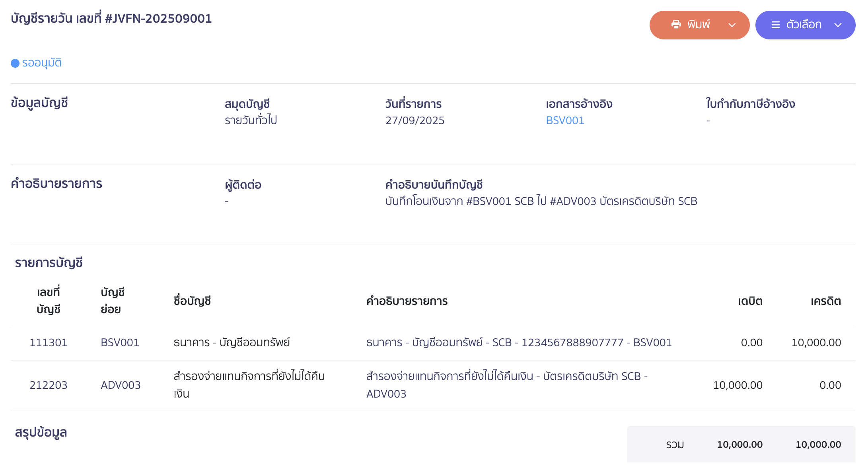Click the accounting note บันทึกโอนเงินจาก #BSV001
The width and height of the screenshot is (868, 476).
pos(541,201)
